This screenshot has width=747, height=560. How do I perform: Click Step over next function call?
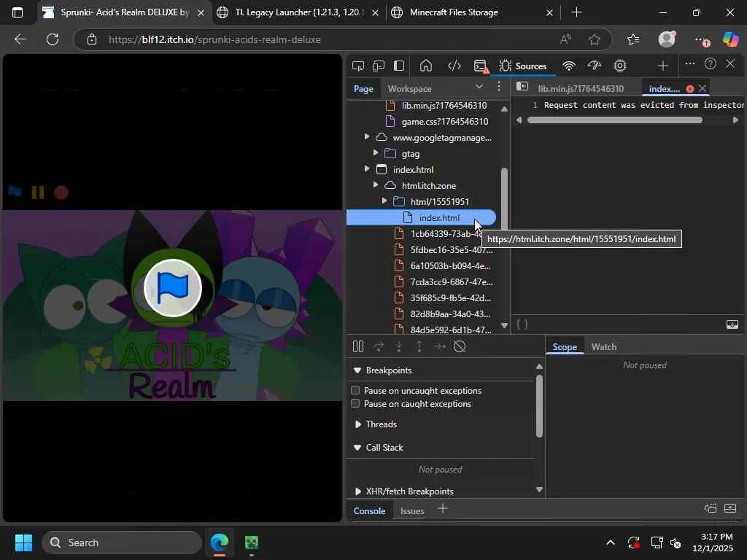(x=379, y=346)
